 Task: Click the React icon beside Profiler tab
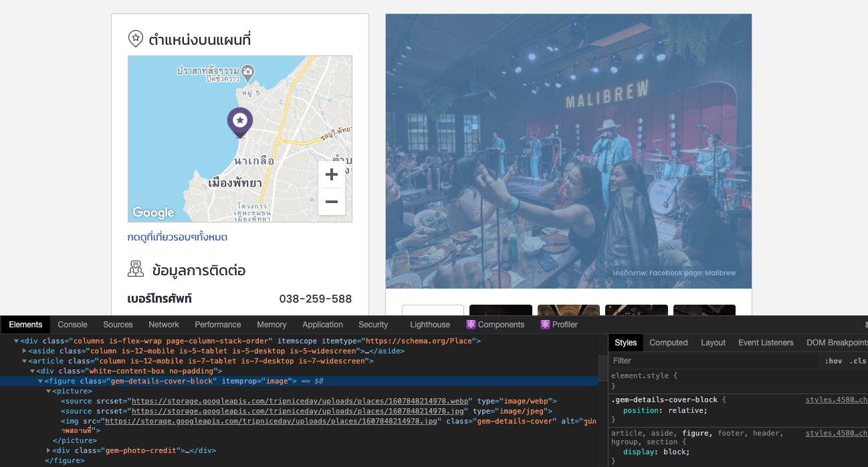click(545, 325)
